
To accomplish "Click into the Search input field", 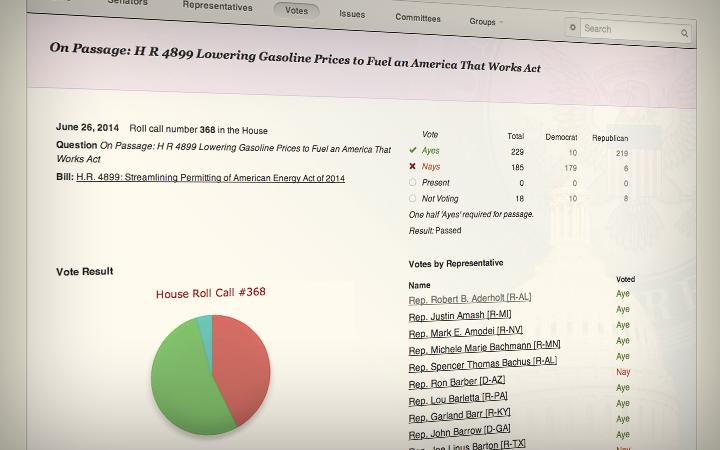I will [628, 30].
